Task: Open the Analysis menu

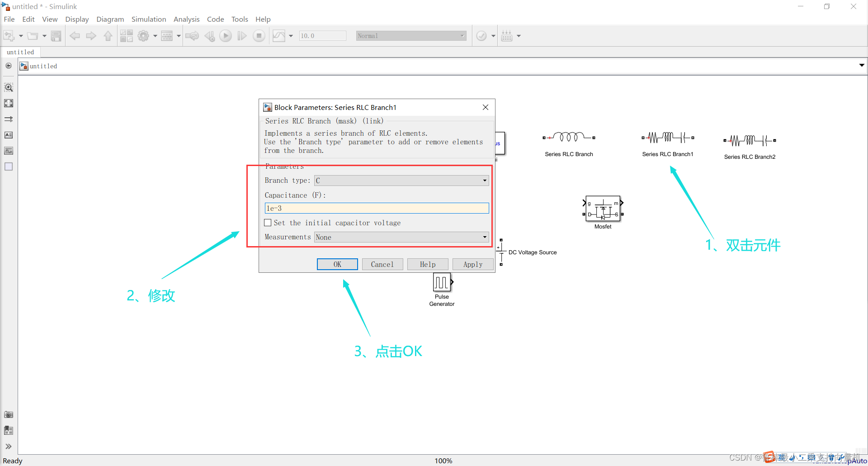Action: click(186, 19)
